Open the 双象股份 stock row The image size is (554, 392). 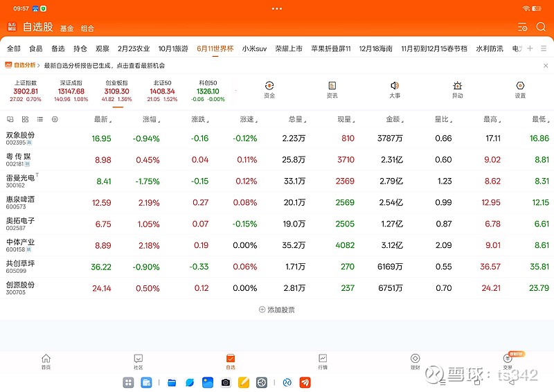(277, 139)
